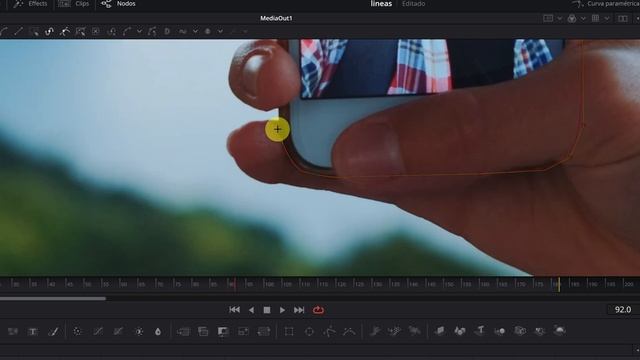Click the wave-shaped icon in viewer toolbar
The height and width of the screenshot is (360, 640).
click(182, 31)
